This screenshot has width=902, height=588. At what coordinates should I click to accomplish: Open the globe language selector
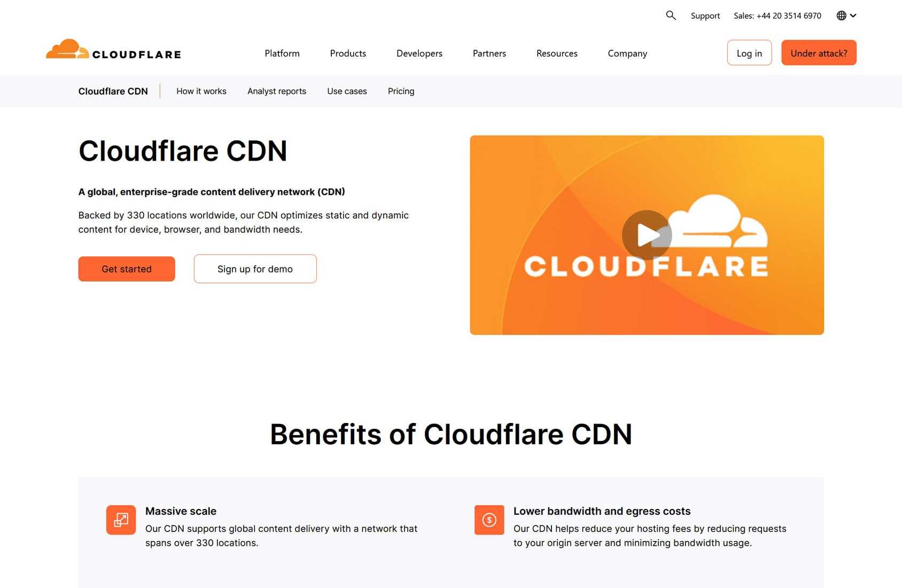tap(846, 15)
